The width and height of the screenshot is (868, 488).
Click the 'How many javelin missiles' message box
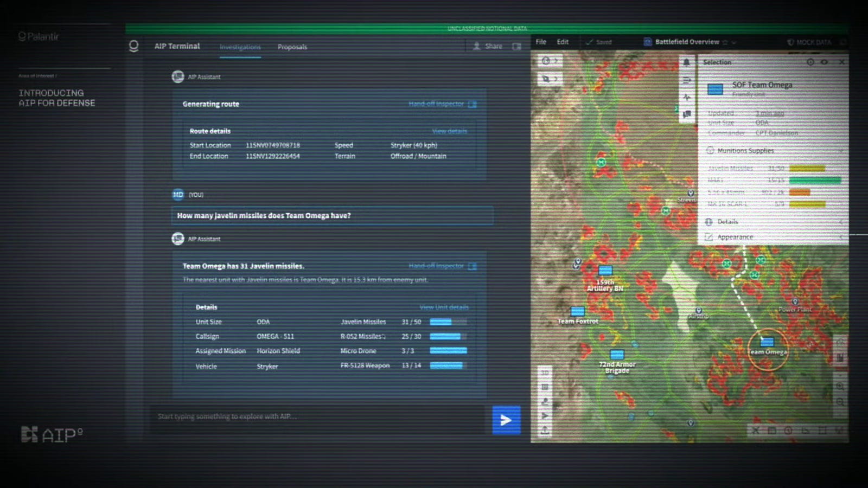click(x=332, y=215)
